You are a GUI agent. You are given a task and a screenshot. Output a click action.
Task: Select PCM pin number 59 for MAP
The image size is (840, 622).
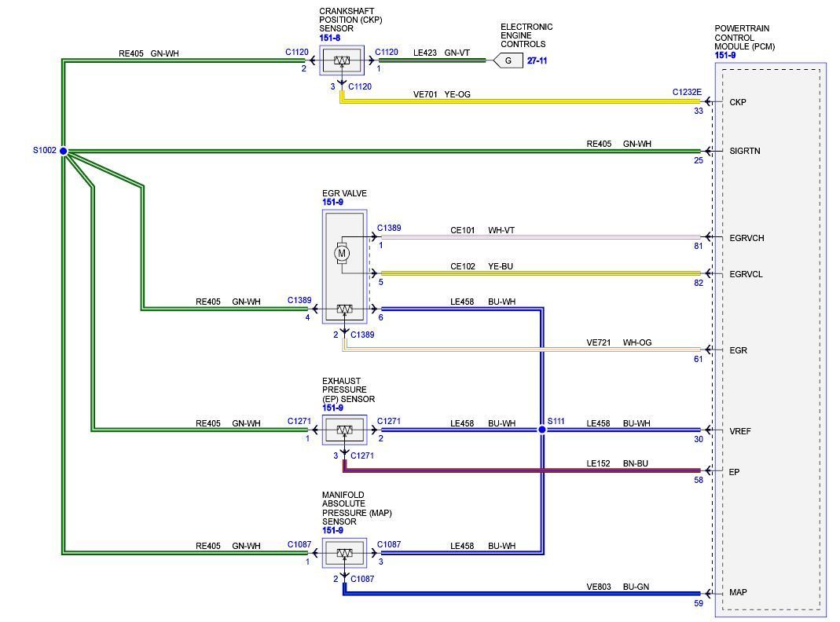click(698, 604)
